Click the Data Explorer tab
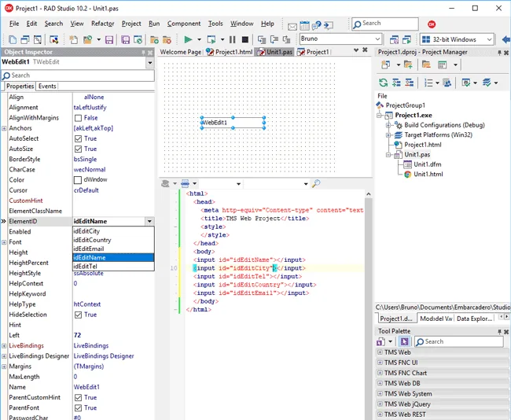This screenshot has height=420, width=511. click(474, 319)
